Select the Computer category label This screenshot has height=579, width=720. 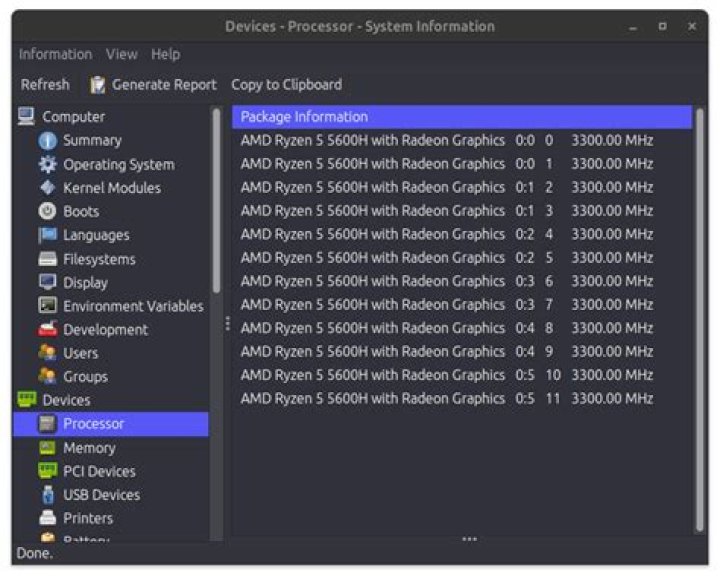[x=73, y=117]
